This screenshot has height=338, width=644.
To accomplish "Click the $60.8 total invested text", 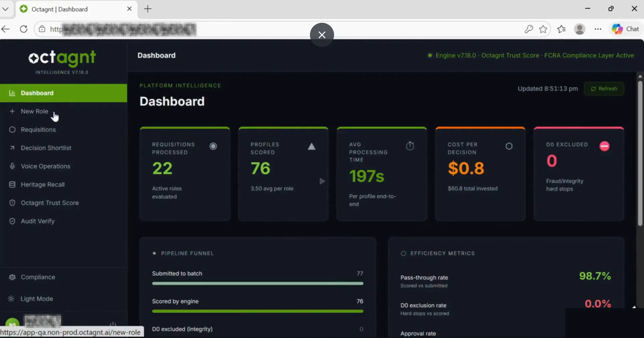I will pos(473,189).
